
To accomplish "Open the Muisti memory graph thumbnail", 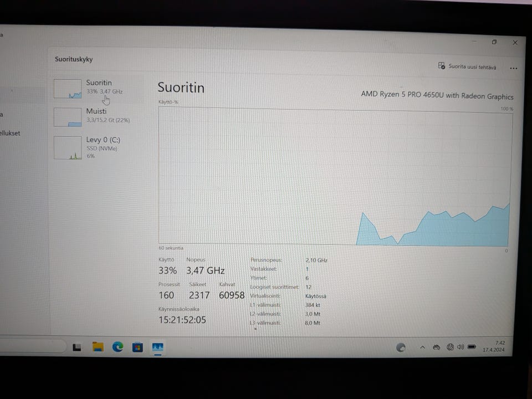I will click(x=68, y=117).
